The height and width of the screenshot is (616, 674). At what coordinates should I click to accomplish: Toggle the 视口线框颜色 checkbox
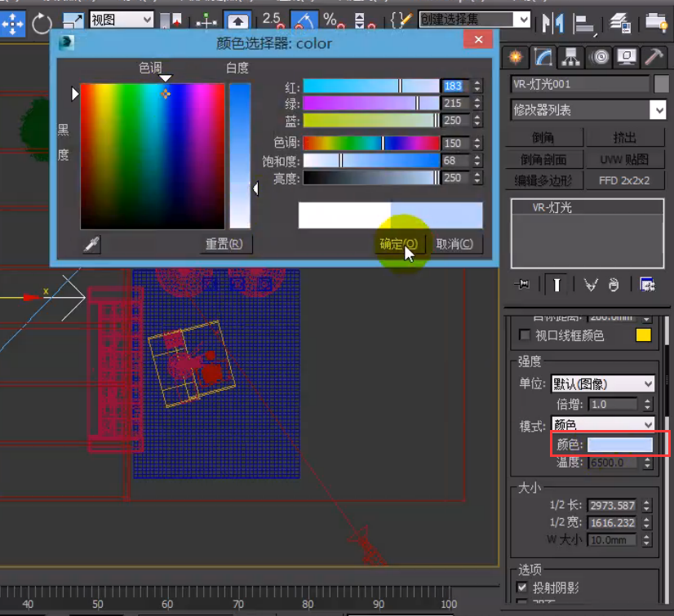pyautogui.click(x=525, y=335)
